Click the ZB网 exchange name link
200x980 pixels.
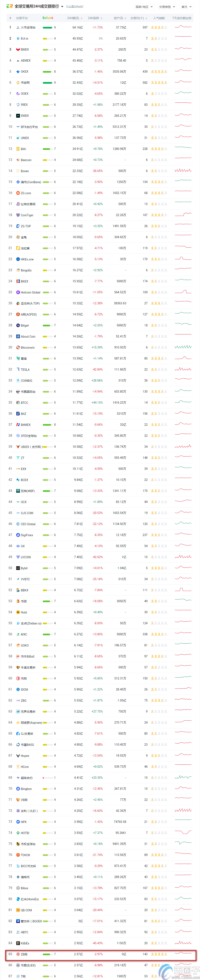point(24,954)
